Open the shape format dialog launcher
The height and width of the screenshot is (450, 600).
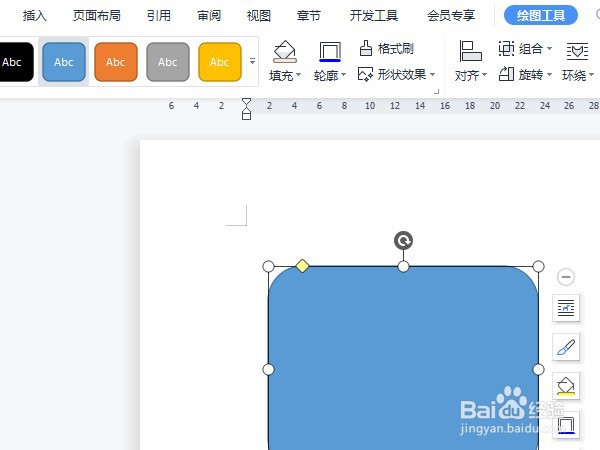coord(437,91)
